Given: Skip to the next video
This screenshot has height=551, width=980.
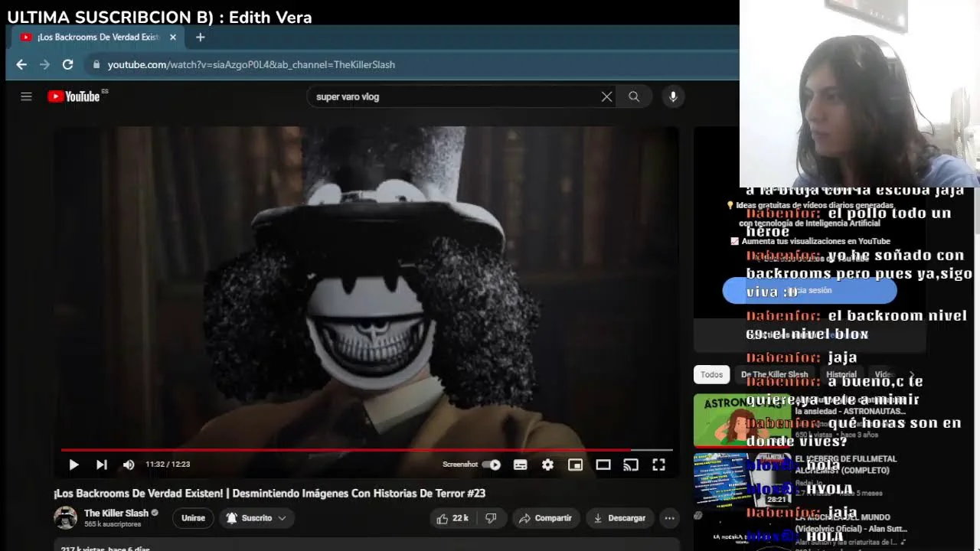Looking at the screenshot, I should (x=101, y=465).
